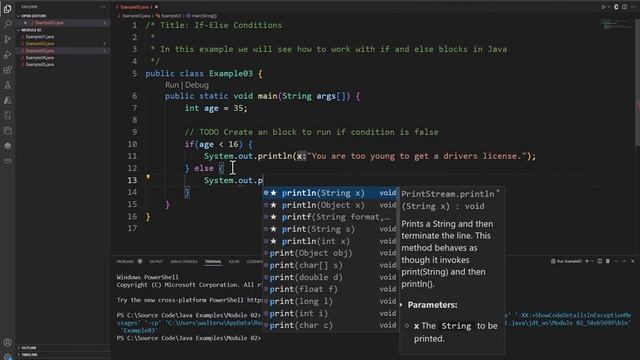The width and height of the screenshot is (640, 360).
Task: Collapse the OPEN EDITORS section
Action: coord(33,16)
